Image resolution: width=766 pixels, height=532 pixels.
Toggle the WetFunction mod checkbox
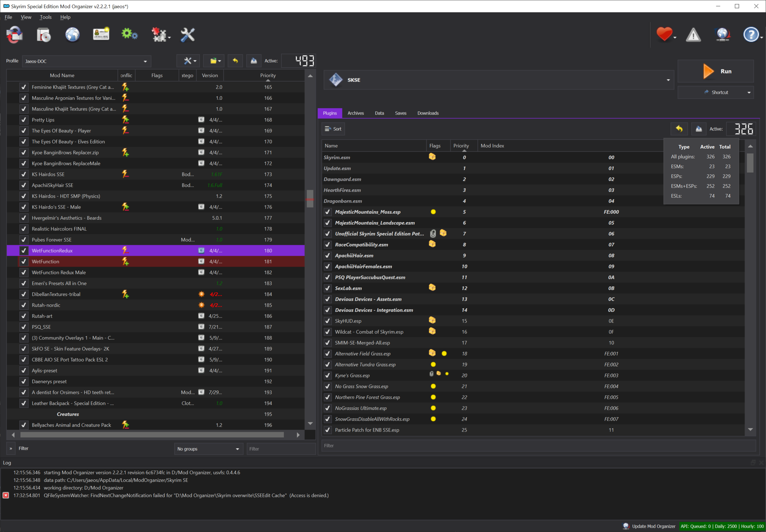pyautogui.click(x=24, y=262)
